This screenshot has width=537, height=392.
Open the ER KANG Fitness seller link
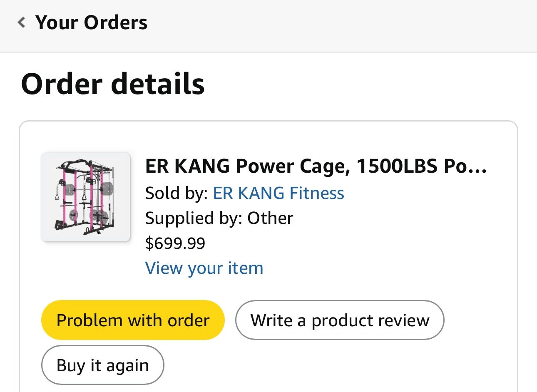click(x=278, y=193)
